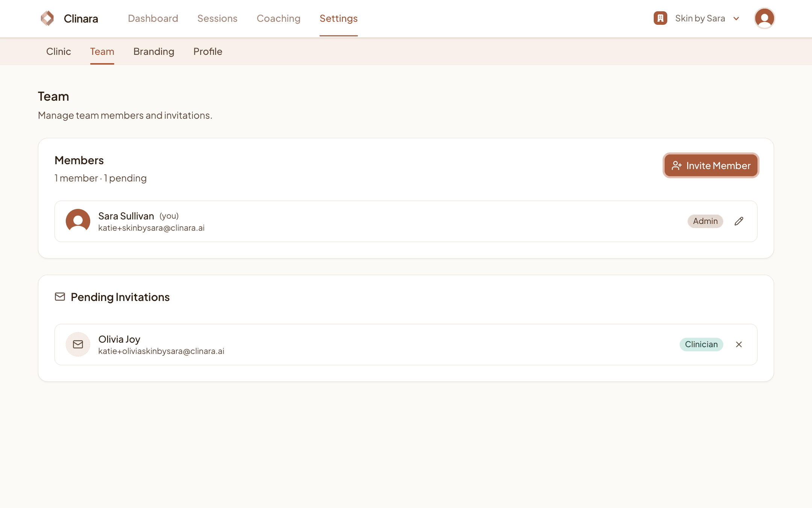This screenshot has width=812, height=508.
Task: Open the Profile settings tab
Action: click(208, 51)
